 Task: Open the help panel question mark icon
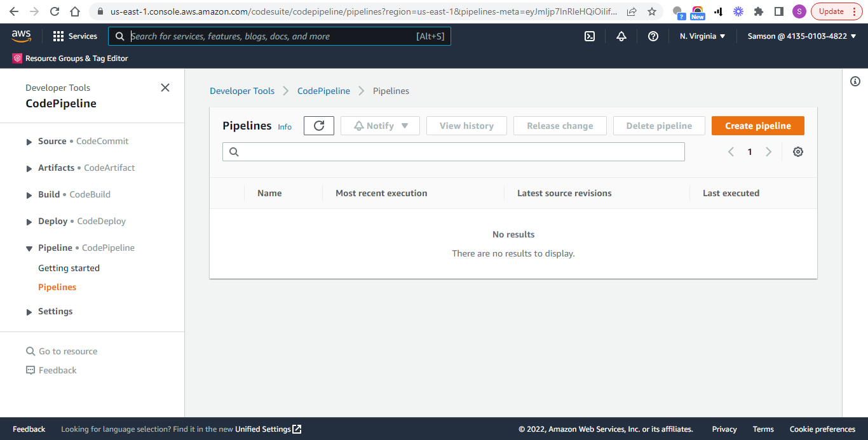(653, 36)
